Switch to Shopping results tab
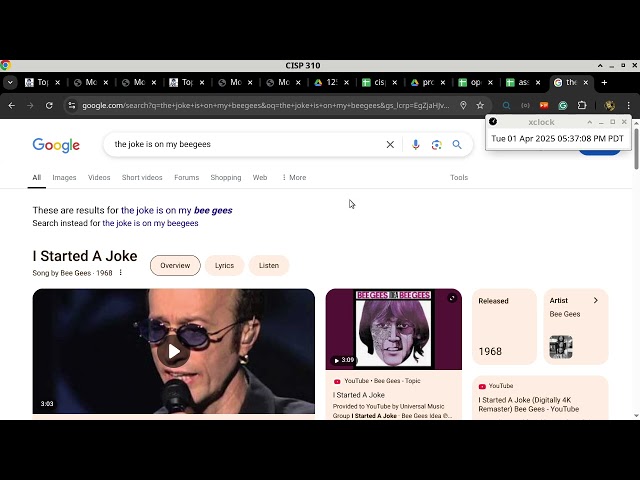Viewport: 640px width, 480px height. (226, 178)
